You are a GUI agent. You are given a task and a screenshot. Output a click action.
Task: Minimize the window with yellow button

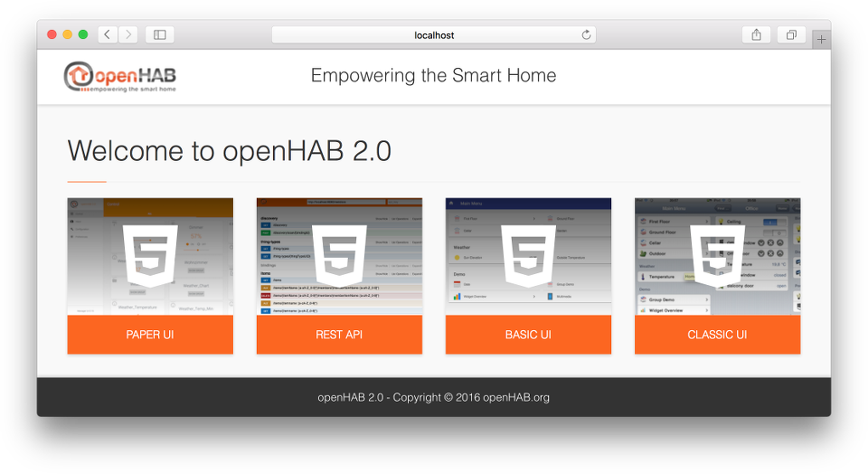click(68, 34)
